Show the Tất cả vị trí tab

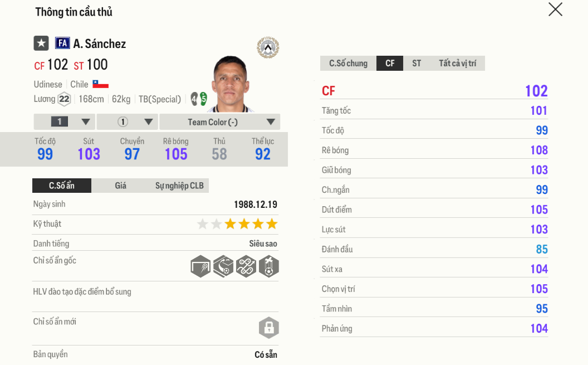(457, 64)
